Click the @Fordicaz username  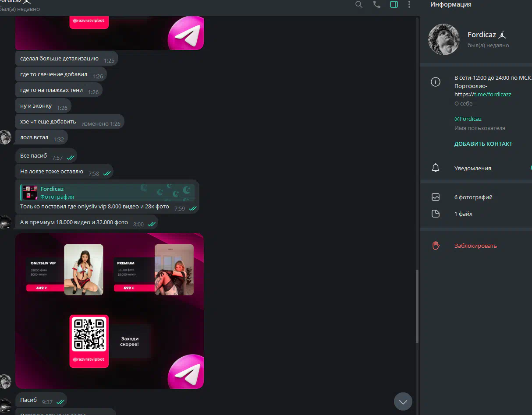click(468, 119)
